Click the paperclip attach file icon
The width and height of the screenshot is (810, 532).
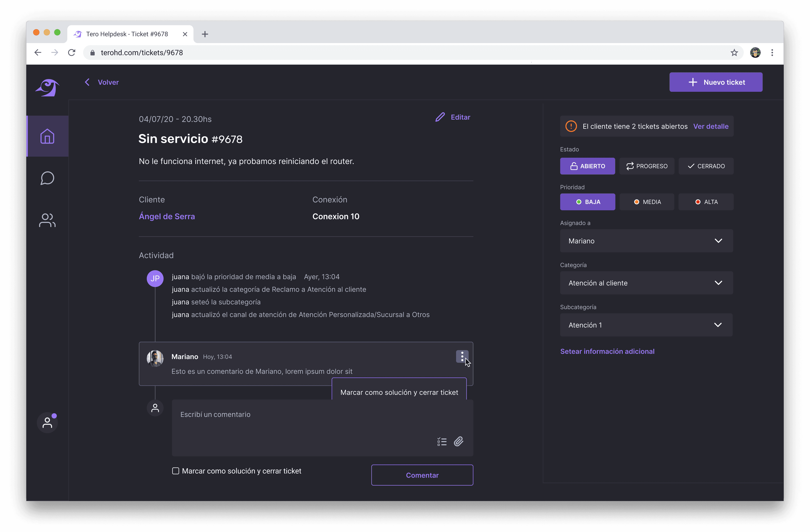pyautogui.click(x=458, y=442)
